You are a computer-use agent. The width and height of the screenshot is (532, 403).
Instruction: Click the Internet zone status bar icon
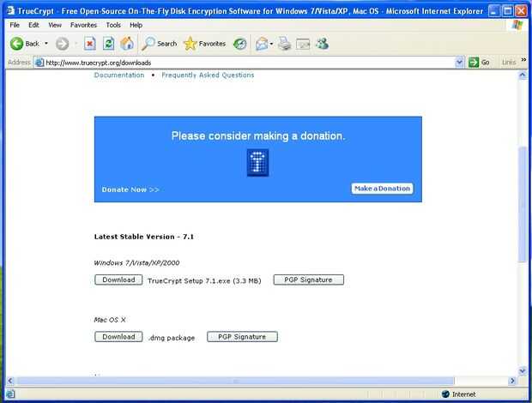445,394
